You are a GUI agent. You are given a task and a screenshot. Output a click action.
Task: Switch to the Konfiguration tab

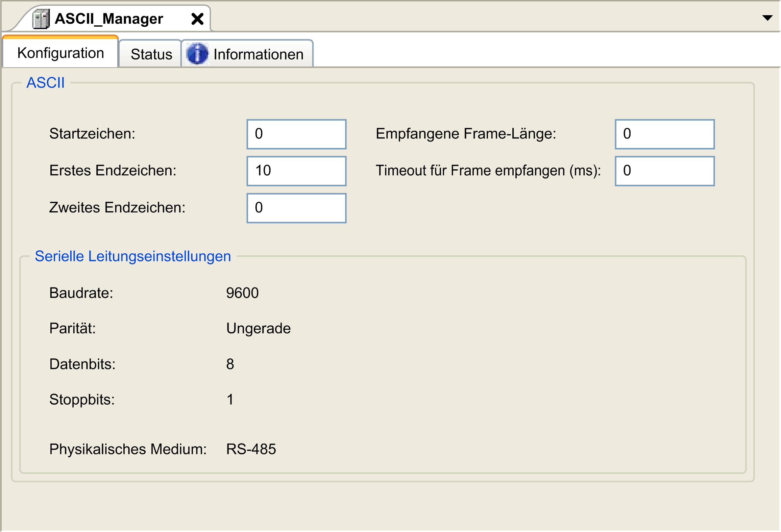[x=60, y=53]
